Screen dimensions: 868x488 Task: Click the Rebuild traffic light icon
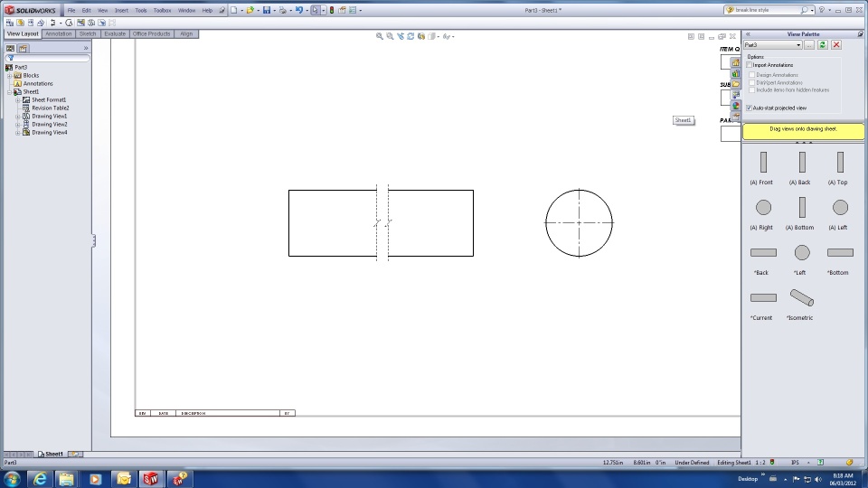(332, 10)
